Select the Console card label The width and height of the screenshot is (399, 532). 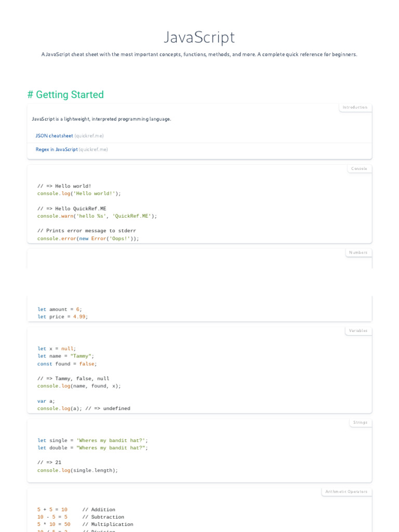[x=359, y=169]
